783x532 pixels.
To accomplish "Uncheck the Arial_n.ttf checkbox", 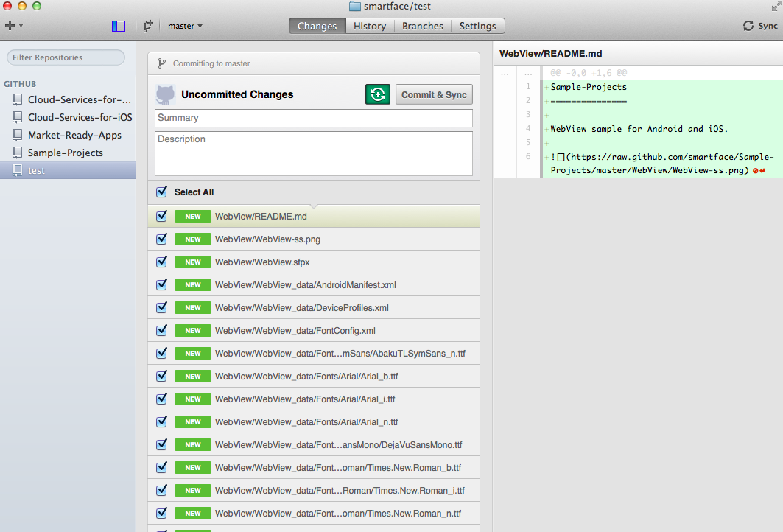I will [161, 421].
